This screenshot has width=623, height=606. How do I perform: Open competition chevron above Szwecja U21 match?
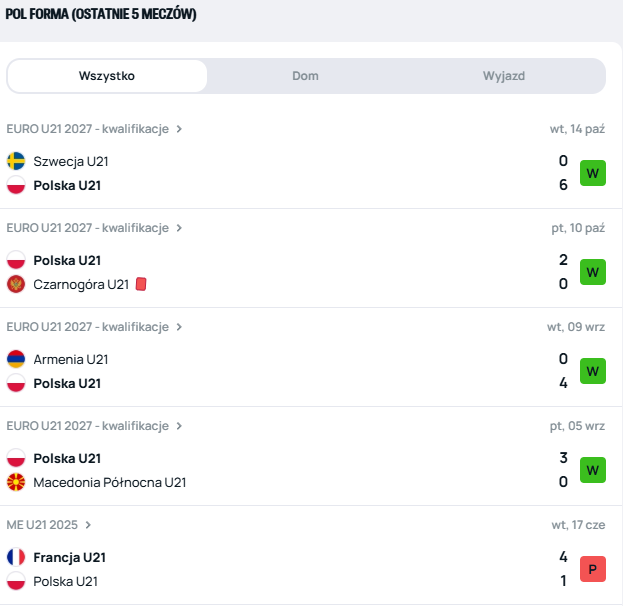(x=180, y=129)
